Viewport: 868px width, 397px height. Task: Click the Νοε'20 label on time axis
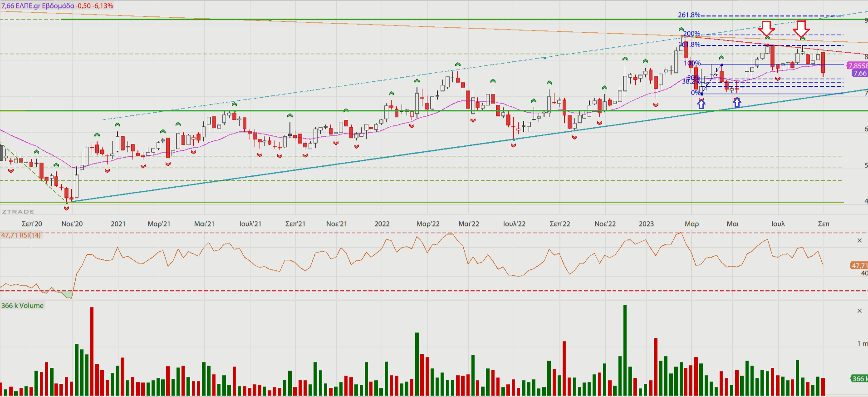pos(72,224)
